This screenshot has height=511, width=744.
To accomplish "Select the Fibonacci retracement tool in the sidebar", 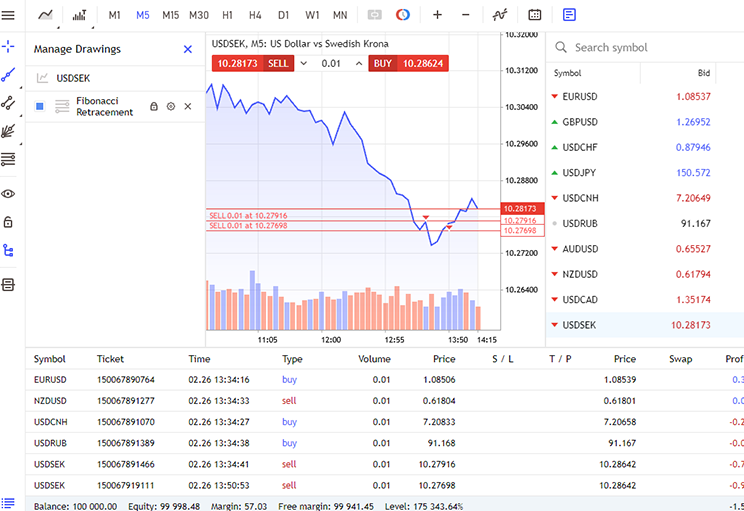I will pyautogui.click(x=9, y=158).
